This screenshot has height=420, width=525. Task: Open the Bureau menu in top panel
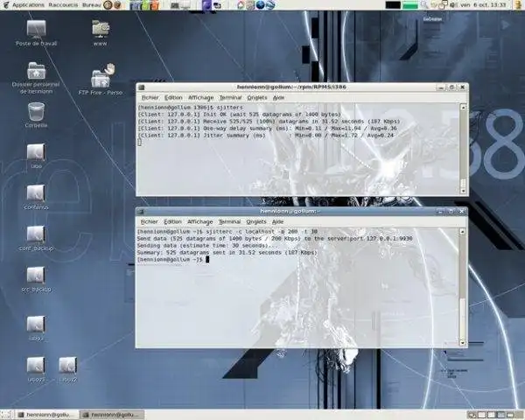coord(91,5)
